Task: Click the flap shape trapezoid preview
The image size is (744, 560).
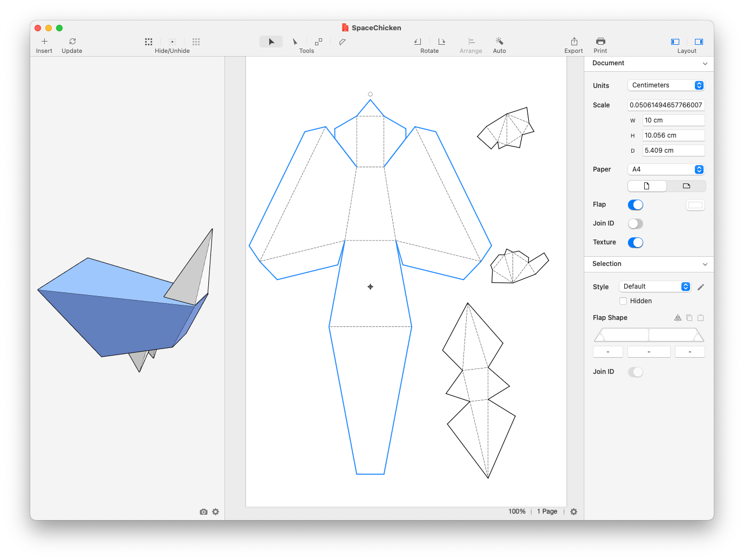Action: 649,335
